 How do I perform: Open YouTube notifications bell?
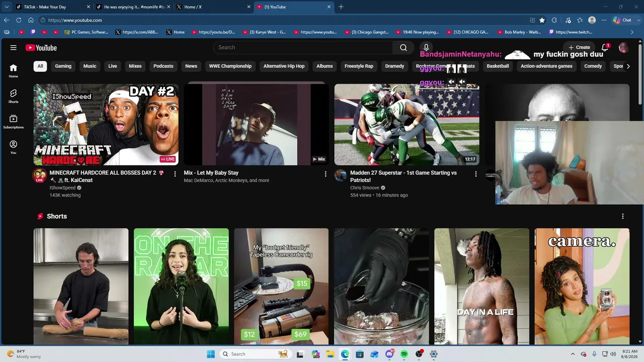(x=605, y=47)
